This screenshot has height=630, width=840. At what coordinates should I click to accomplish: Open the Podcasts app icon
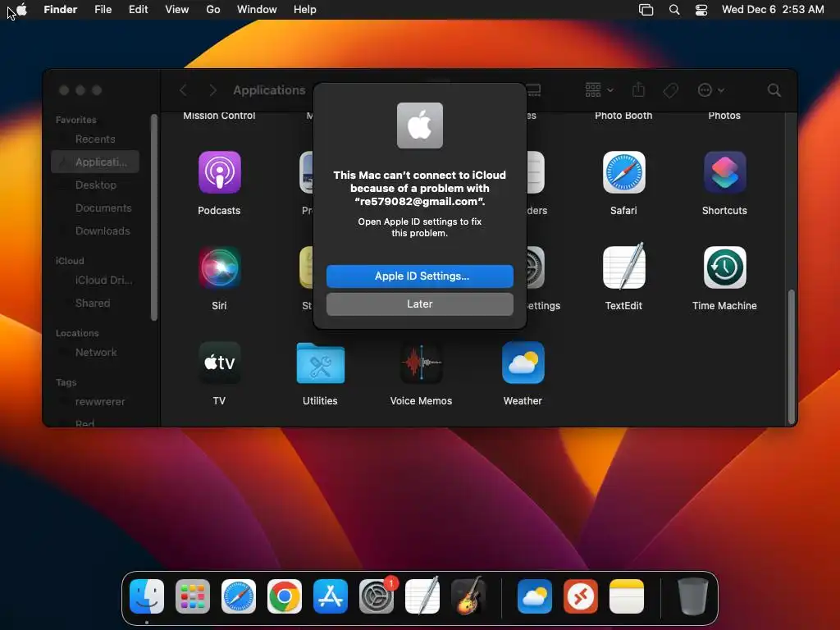pos(219,172)
